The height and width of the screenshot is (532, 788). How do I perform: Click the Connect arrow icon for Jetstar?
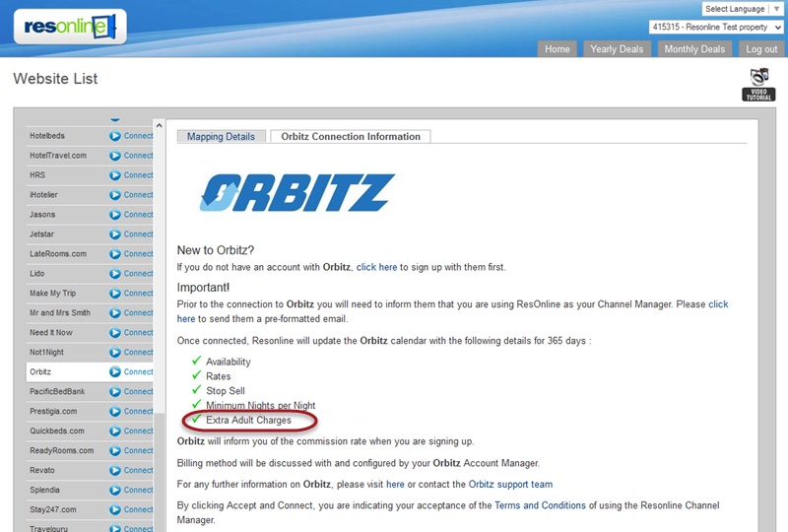tap(115, 234)
